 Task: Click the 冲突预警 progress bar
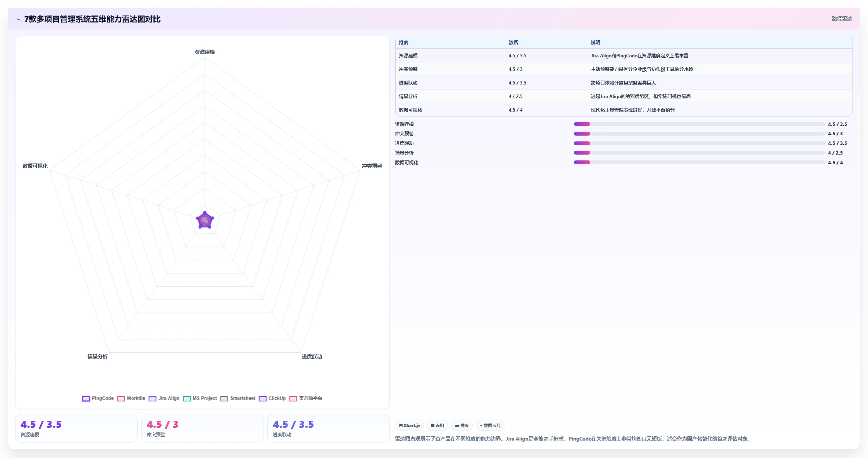click(699, 134)
